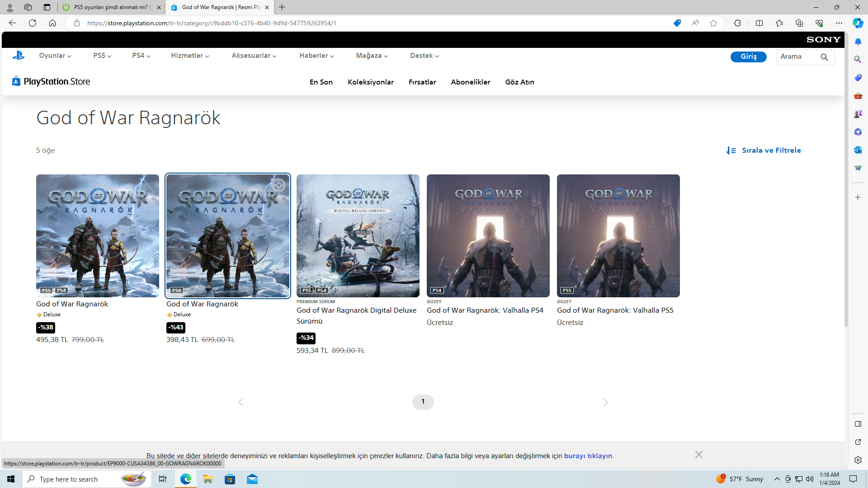Open Valhalla PS5 game thumbnail
This screenshot has width=868, height=488.
(x=618, y=236)
